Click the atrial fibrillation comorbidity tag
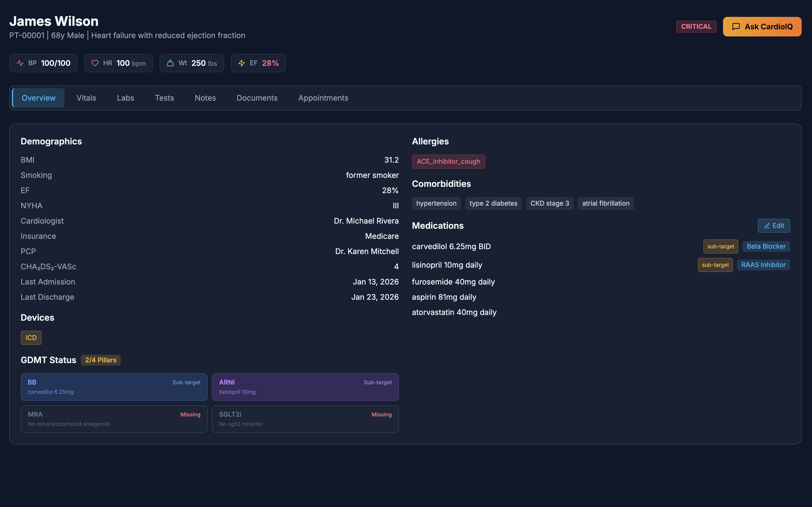The image size is (812, 507). 605,203
